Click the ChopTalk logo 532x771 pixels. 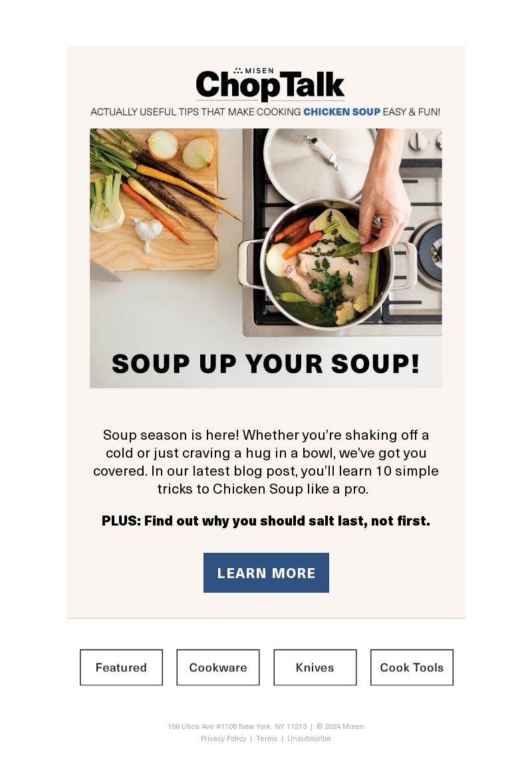pyautogui.click(x=270, y=85)
